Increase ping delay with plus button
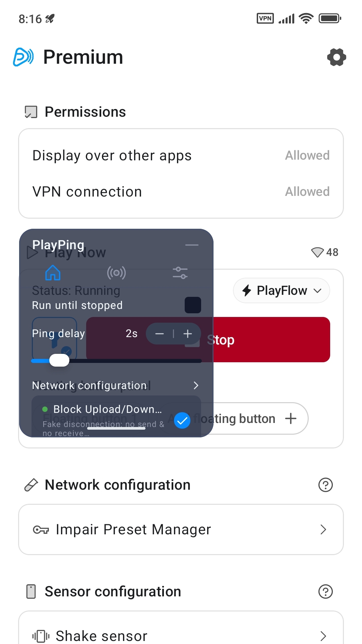Image resolution: width=362 pixels, height=644 pixels. pos(188,334)
